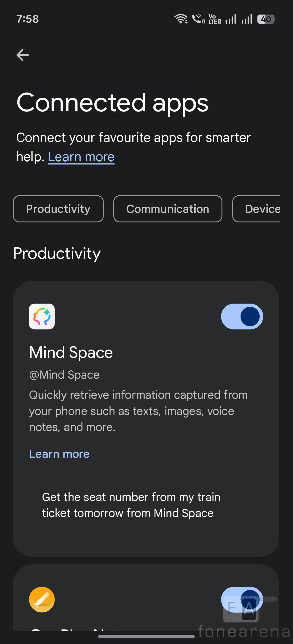Tap the Mind Space card title
The width and height of the screenshot is (293, 644).
(71, 352)
